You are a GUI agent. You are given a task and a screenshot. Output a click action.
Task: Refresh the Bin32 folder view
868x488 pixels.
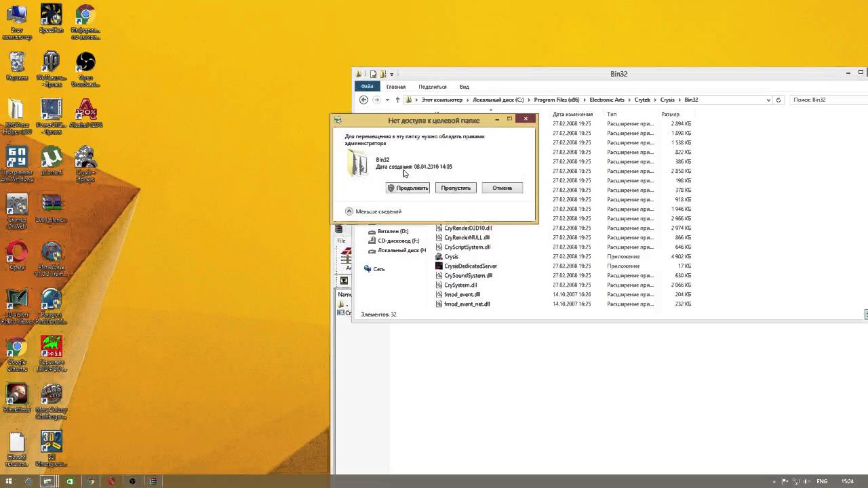pyautogui.click(x=778, y=100)
